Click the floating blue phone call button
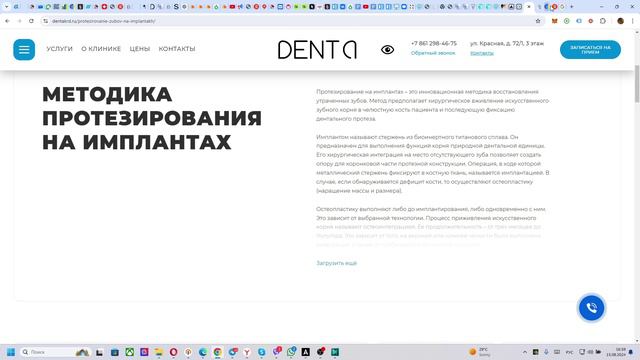 pyautogui.click(x=591, y=308)
